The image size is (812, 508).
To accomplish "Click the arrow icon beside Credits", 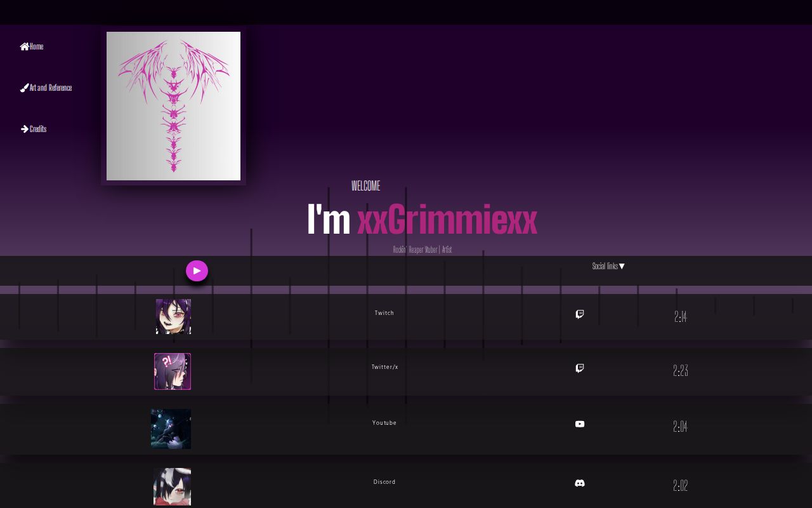I will point(24,129).
